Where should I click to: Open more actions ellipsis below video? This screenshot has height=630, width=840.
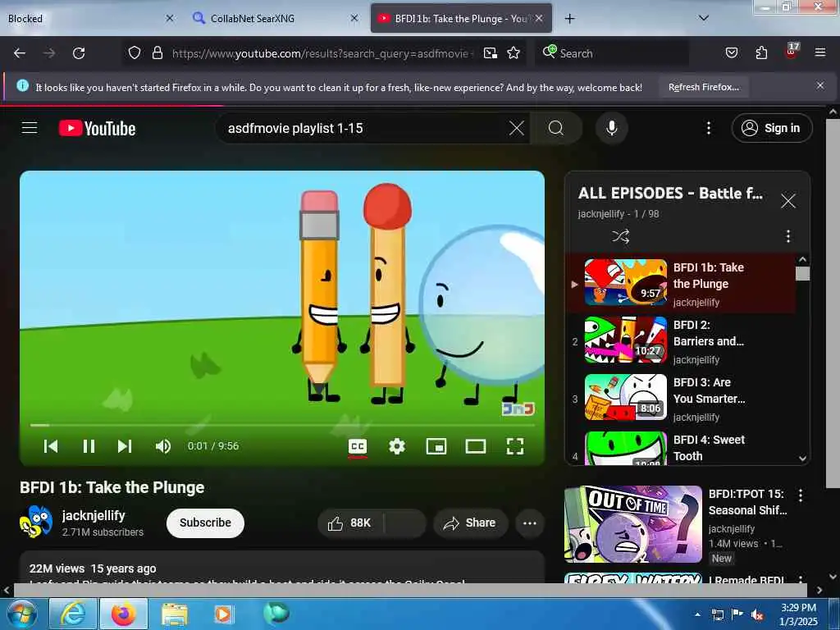pos(529,523)
